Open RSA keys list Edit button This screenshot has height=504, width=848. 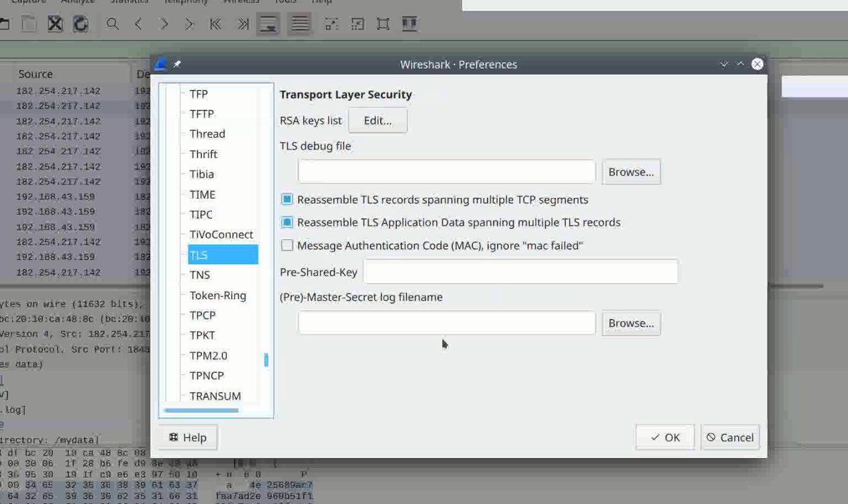[378, 120]
